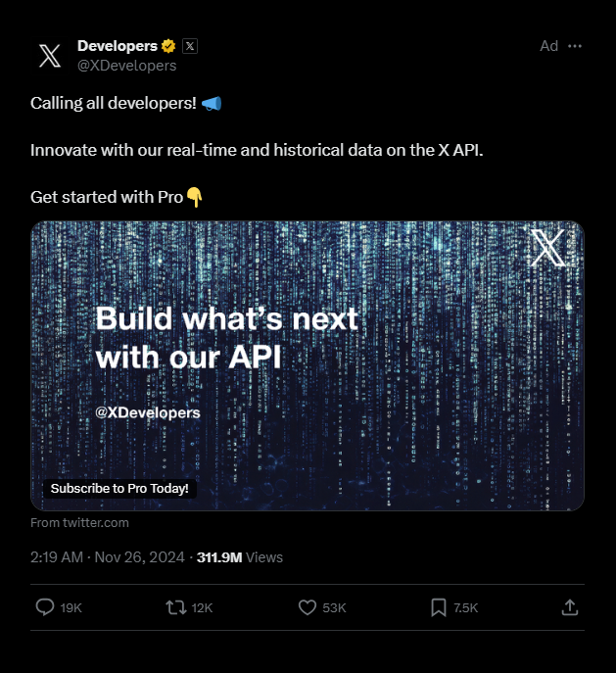Open the three-dot more options menu
The width and height of the screenshot is (616, 673).
click(x=575, y=46)
